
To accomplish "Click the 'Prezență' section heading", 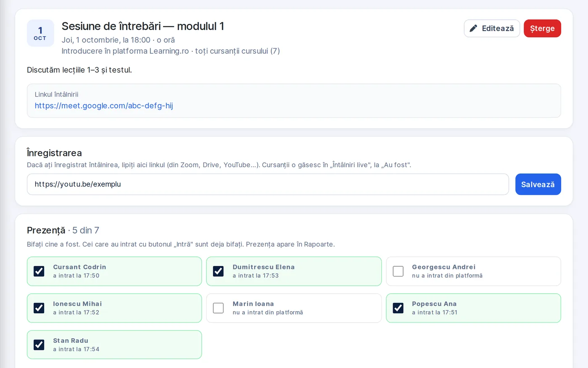I will 46,230.
